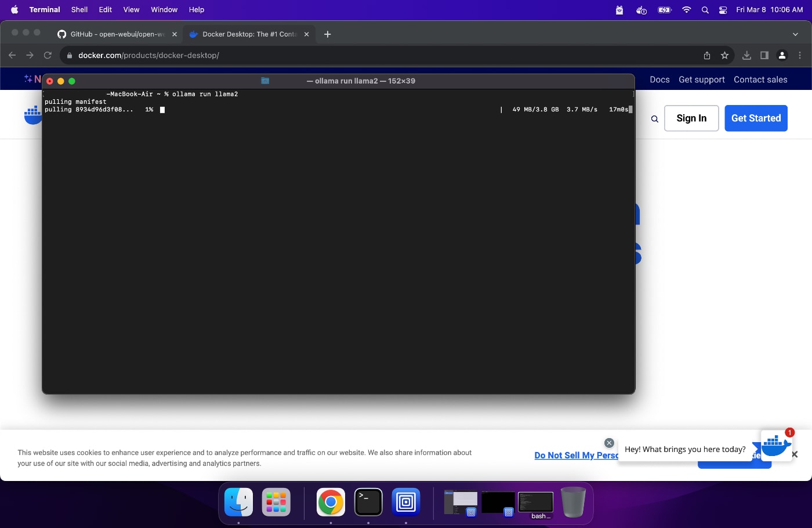The image size is (812, 528).
Task: Open the Docker chat widget whale icon
Action: point(776,446)
